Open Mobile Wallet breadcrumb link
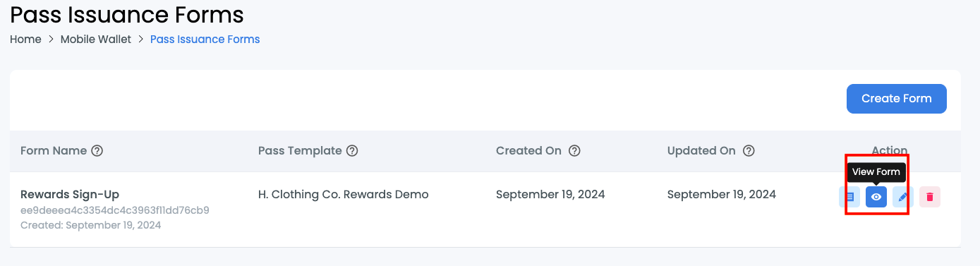This screenshot has width=980, height=266. coord(96,40)
